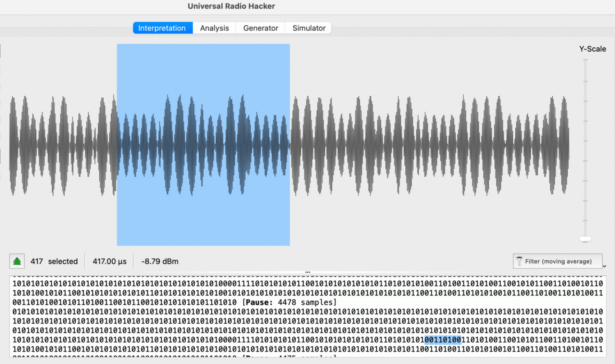This screenshot has width=615, height=364.
Task: Click the "[Pause: 4478 samples]" text
Action: click(x=289, y=302)
